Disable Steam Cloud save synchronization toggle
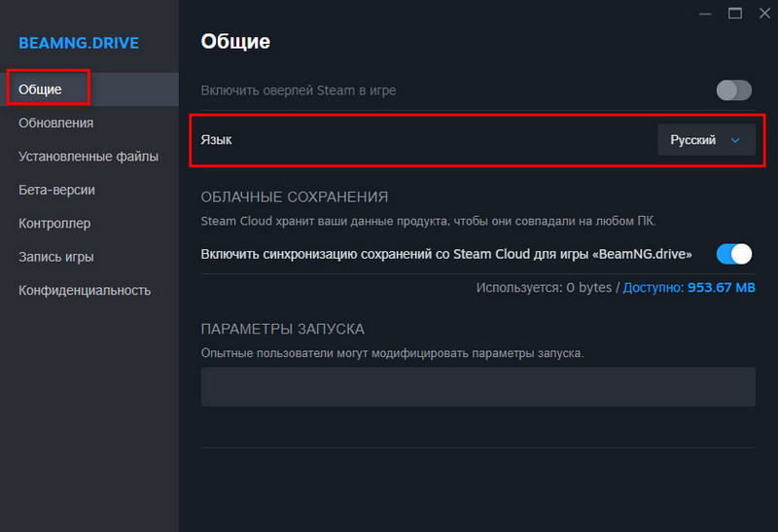Viewport: 778px width, 532px height. [734, 254]
